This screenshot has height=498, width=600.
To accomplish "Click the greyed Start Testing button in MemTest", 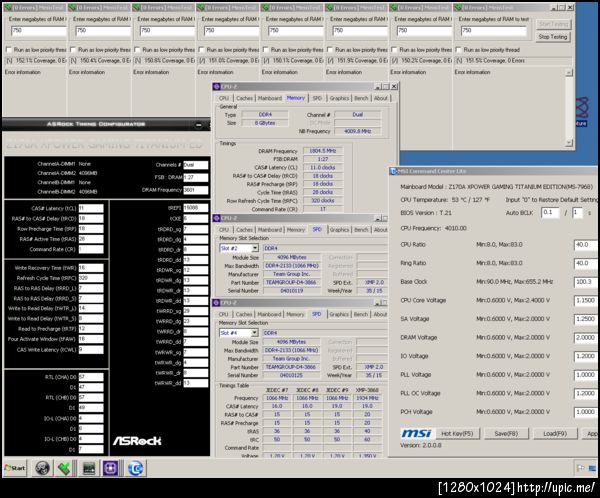I will [553, 24].
